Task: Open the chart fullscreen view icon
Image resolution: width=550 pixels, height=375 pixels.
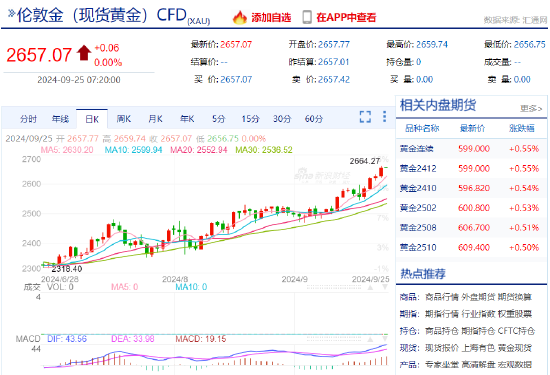Action: 365,117
